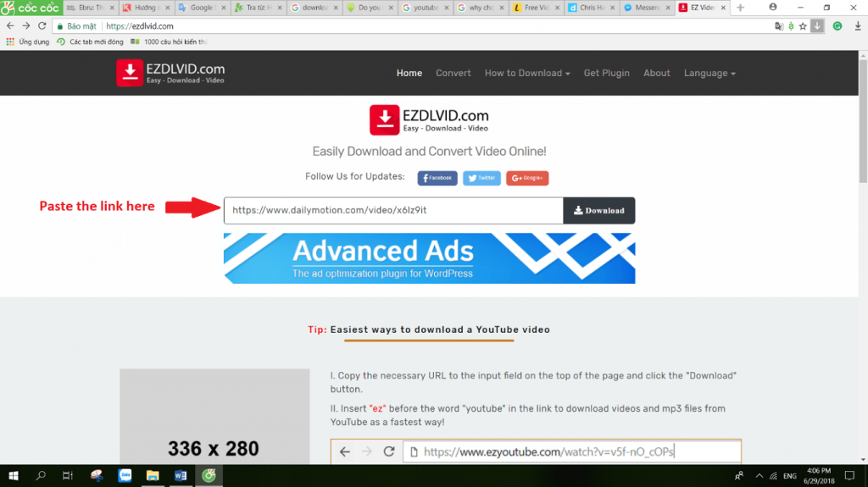The height and width of the screenshot is (487, 868).
Task: Click the Twitter follow button
Action: 481,178
